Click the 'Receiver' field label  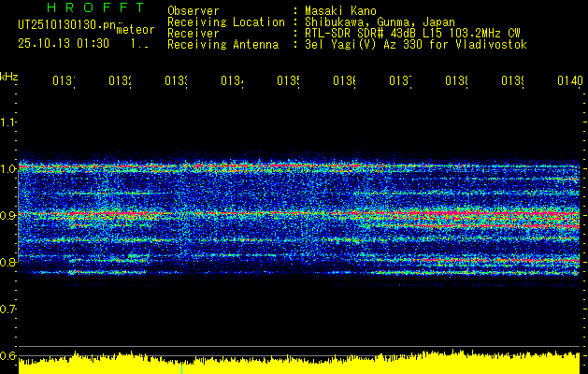click(194, 34)
